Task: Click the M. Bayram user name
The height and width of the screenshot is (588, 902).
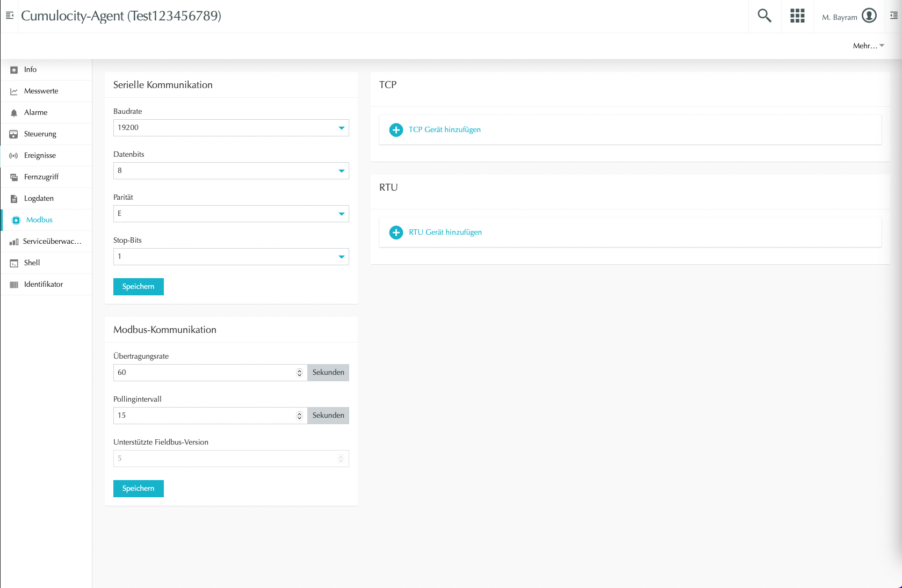Action: click(840, 17)
